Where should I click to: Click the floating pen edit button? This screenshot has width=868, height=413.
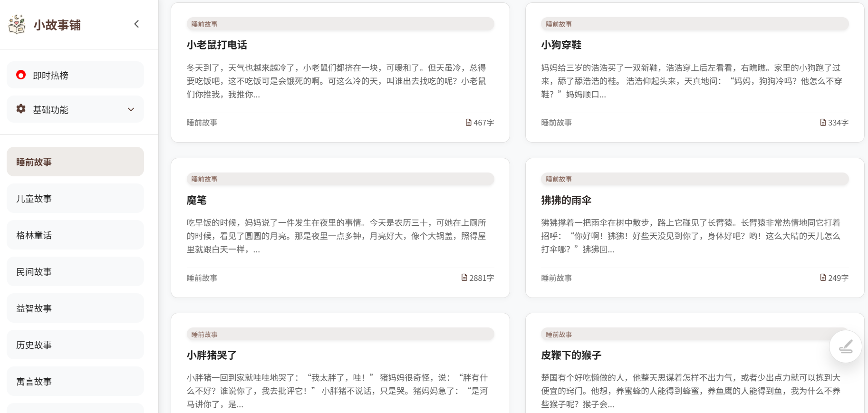click(x=846, y=346)
